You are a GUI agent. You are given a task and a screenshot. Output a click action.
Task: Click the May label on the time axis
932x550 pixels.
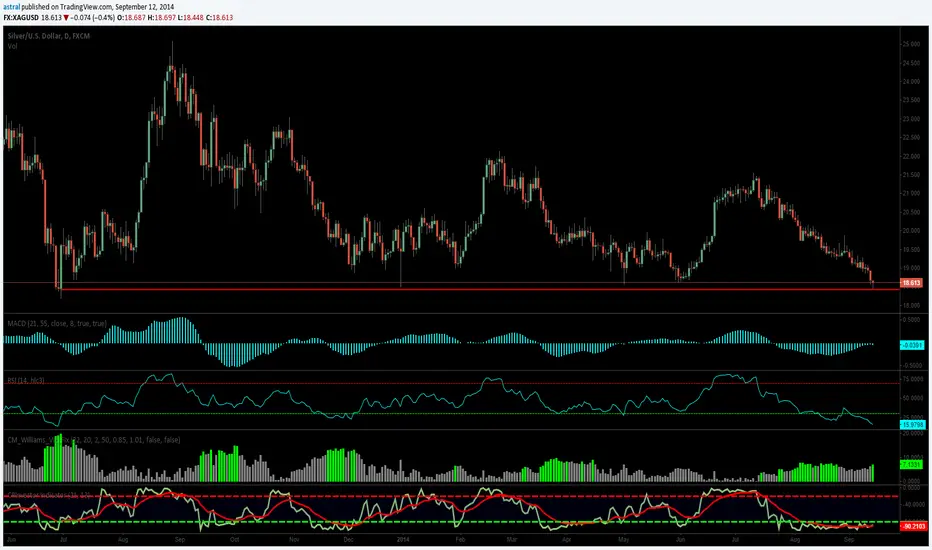pos(624,540)
